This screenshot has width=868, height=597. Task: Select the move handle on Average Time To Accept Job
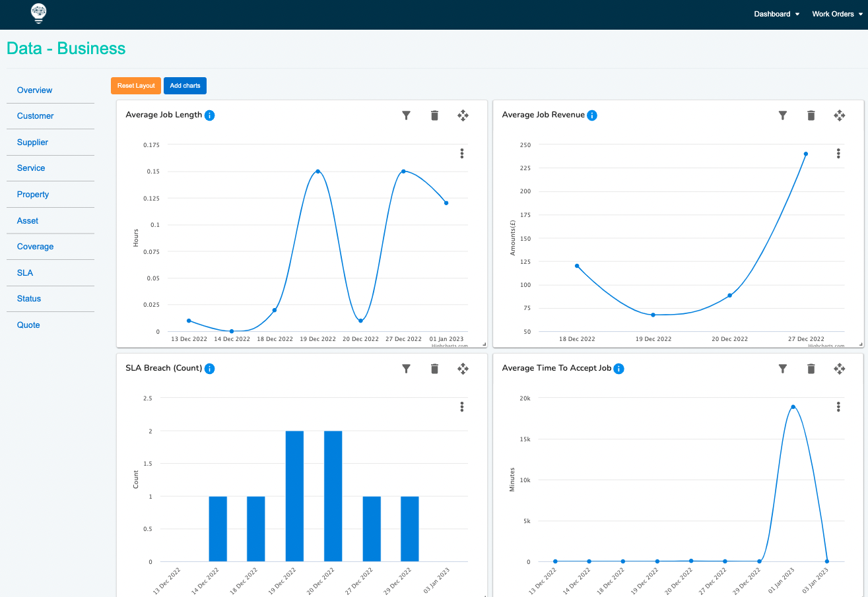click(x=840, y=369)
